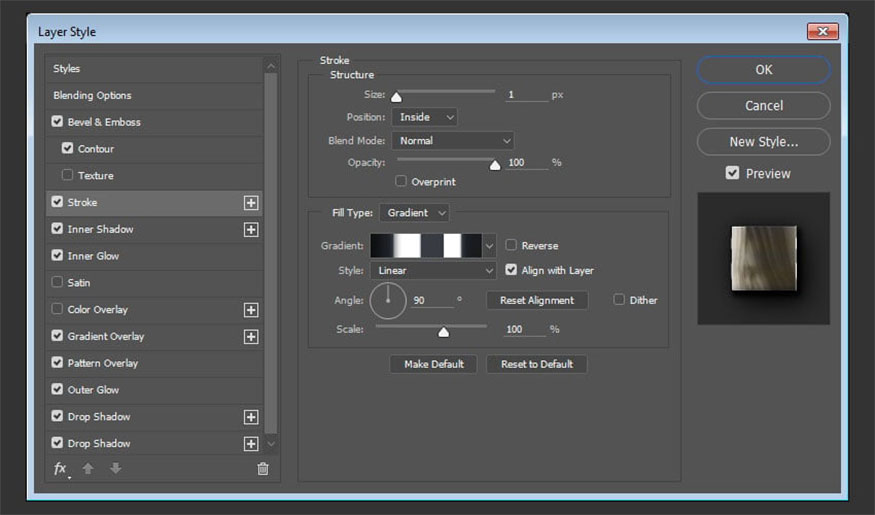The width and height of the screenshot is (875, 515).
Task: Click the gradient preview swatch
Action: tap(425, 245)
